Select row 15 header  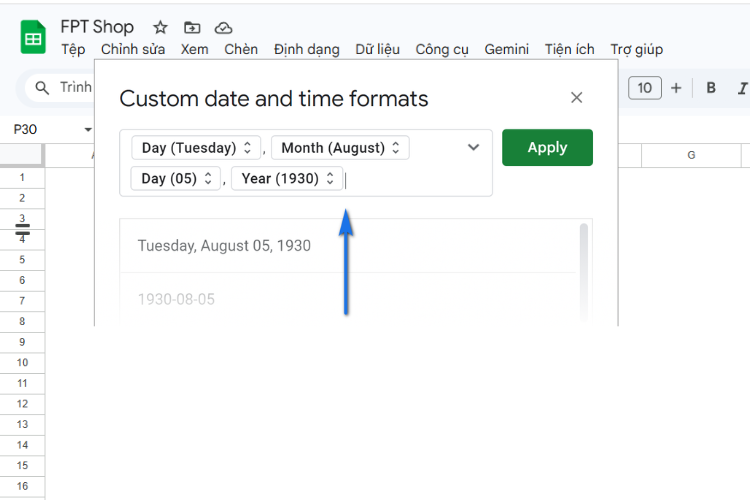[22, 466]
